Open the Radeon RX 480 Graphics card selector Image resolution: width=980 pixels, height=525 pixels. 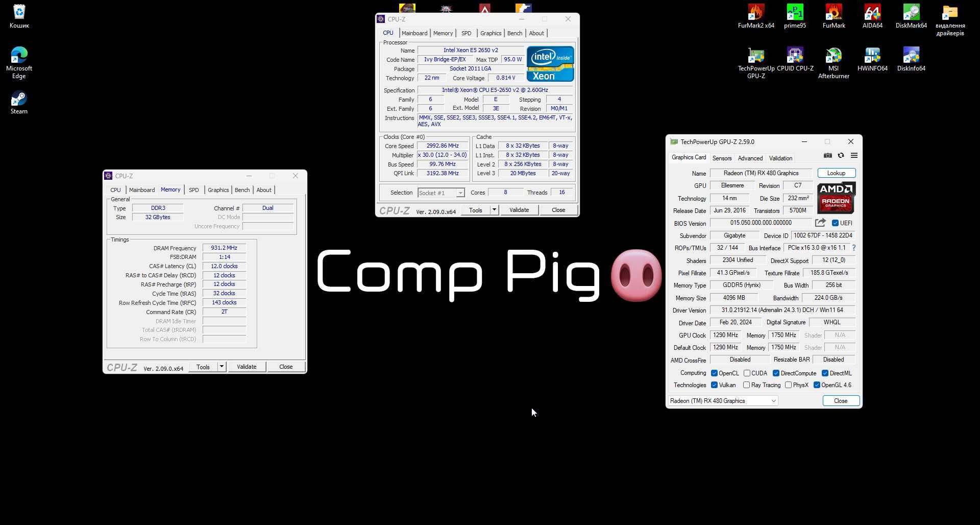tap(723, 401)
